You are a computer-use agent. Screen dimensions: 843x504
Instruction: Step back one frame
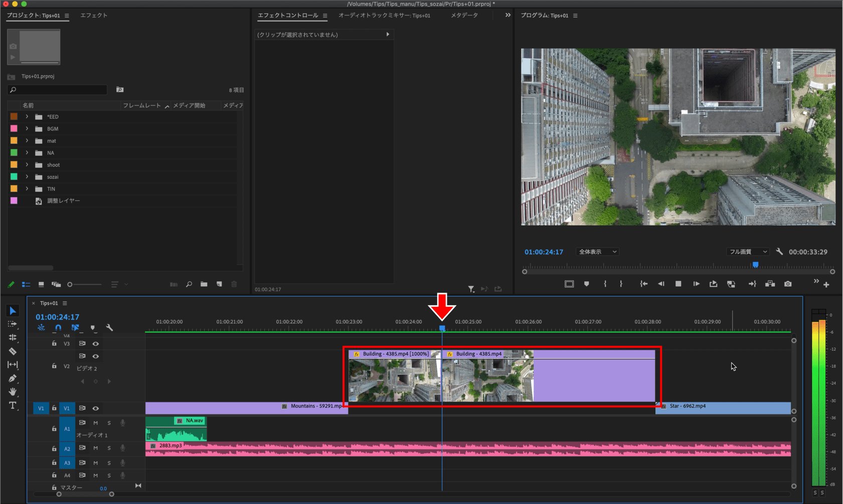pyautogui.click(x=661, y=284)
